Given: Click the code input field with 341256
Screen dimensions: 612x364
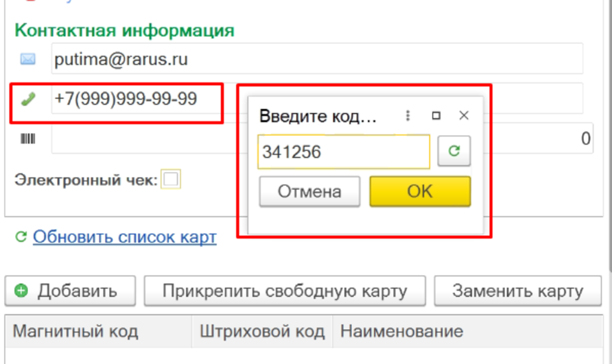Looking at the screenshot, I should coord(344,151).
